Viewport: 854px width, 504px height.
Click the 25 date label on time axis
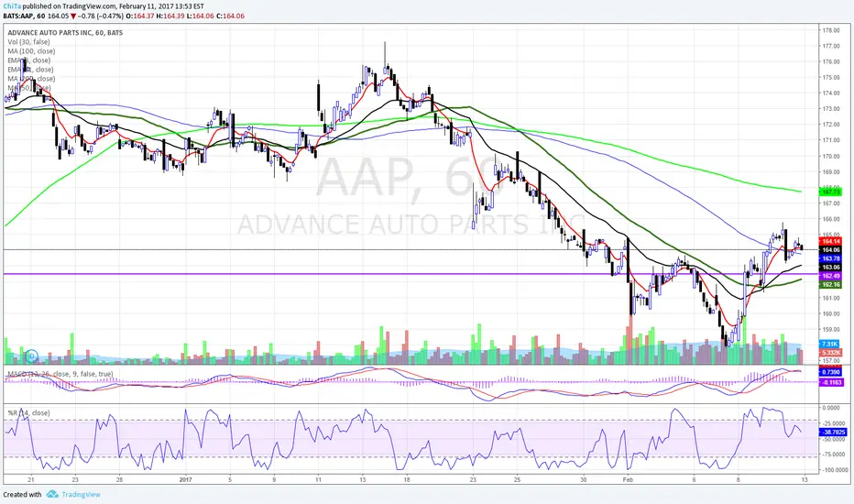click(x=518, y=480)
